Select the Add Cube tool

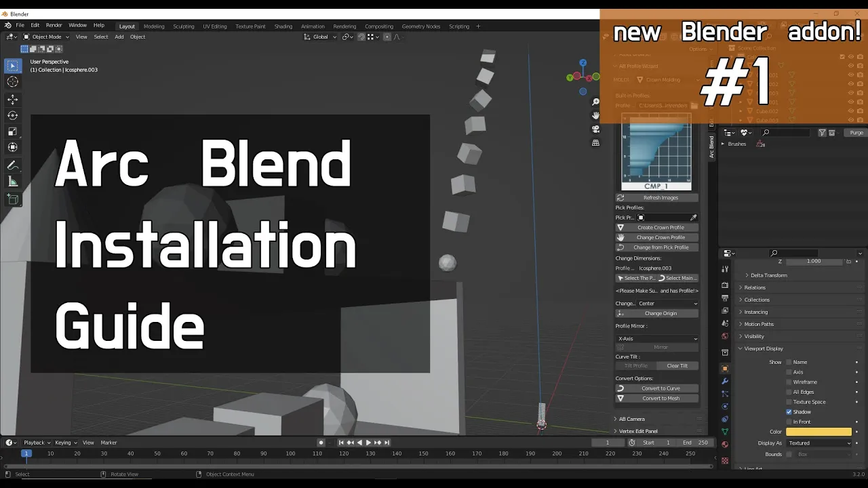[x=12, y=199]
